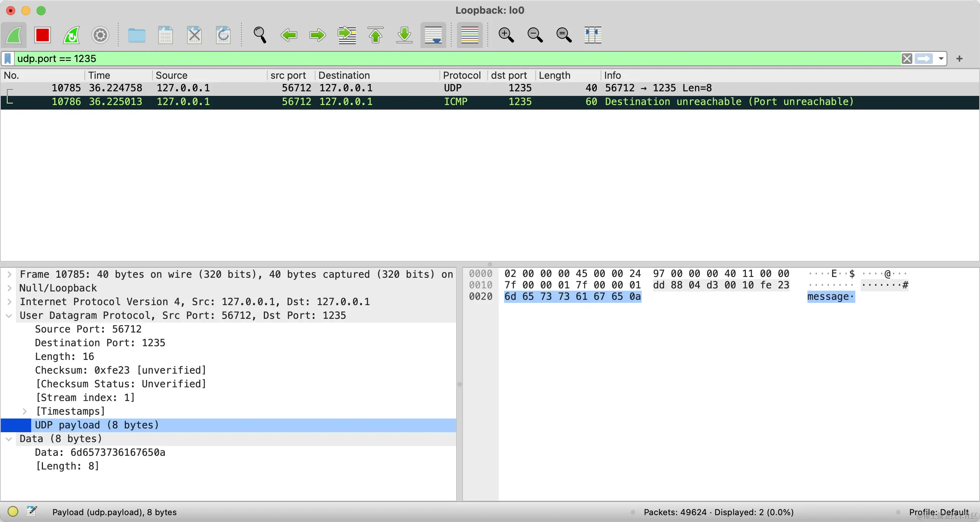Restart the current capture
Image resolution: width=980 pixels, height=522 pixels.
pos(71,35)
